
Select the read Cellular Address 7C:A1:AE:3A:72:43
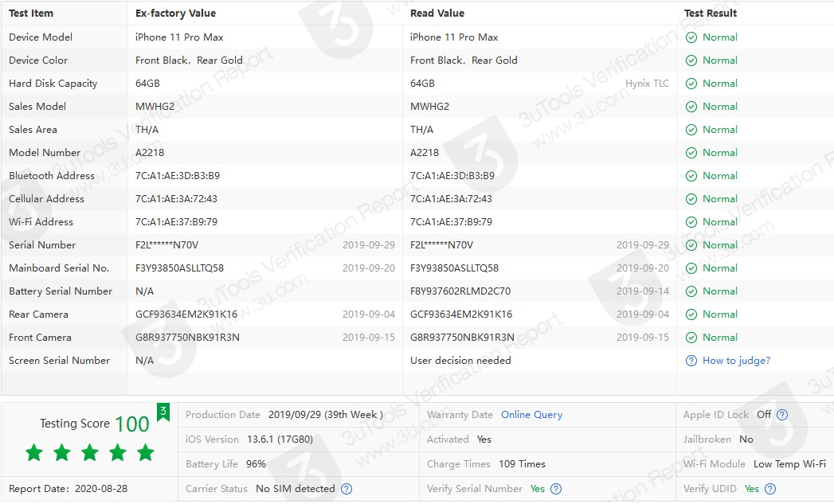[x=451, y=199]
